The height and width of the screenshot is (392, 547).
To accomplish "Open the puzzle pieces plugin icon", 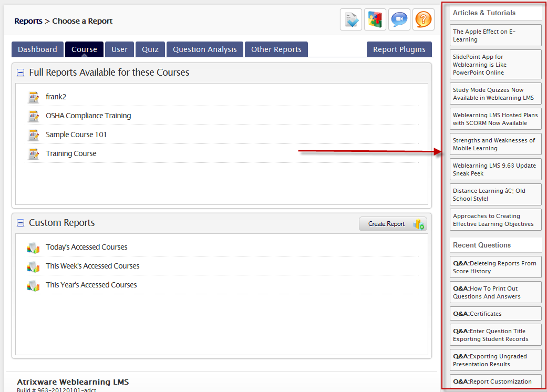I will coord(375,19).
